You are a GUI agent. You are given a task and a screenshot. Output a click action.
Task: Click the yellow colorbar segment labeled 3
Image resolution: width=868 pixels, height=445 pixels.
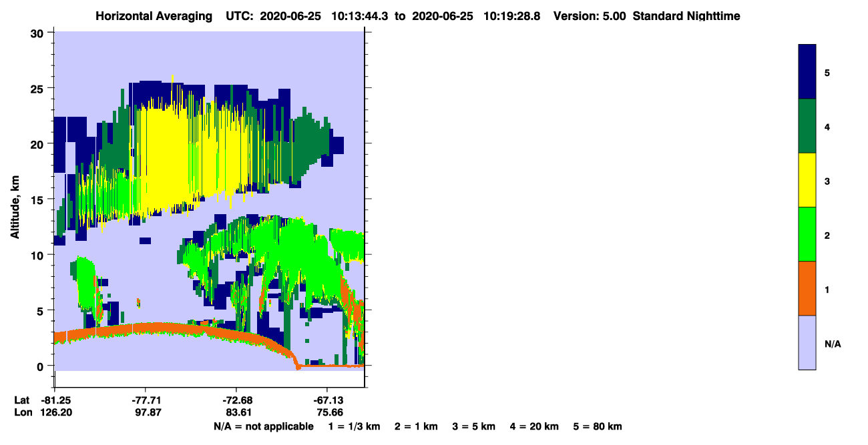(x=807, y=180)
